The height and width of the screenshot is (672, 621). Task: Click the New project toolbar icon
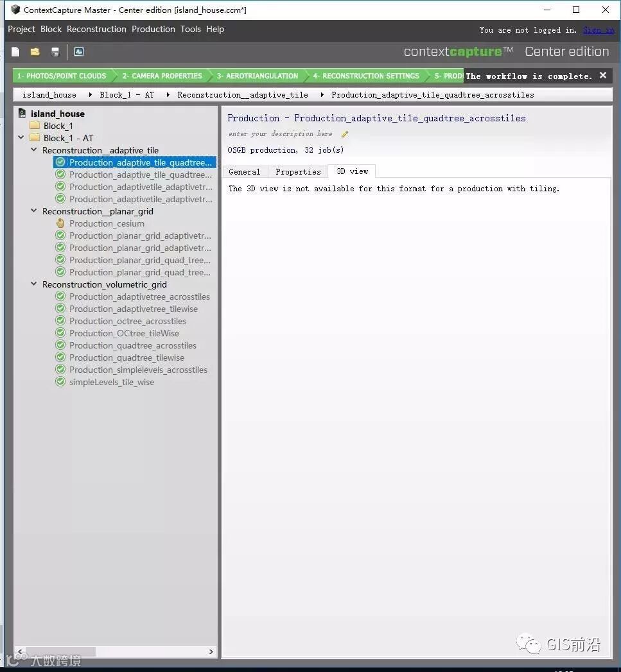click(15, 52)
